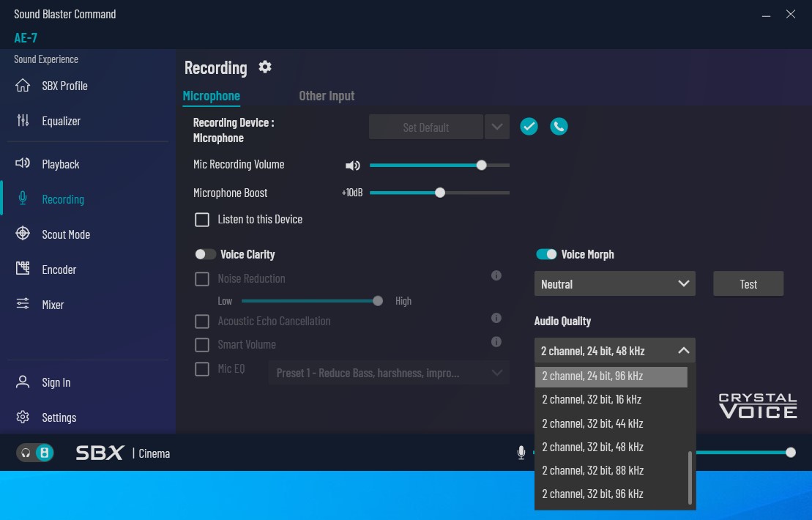Show Noise Reduction info icon
812x520 pixels.
tap(496, 275)
